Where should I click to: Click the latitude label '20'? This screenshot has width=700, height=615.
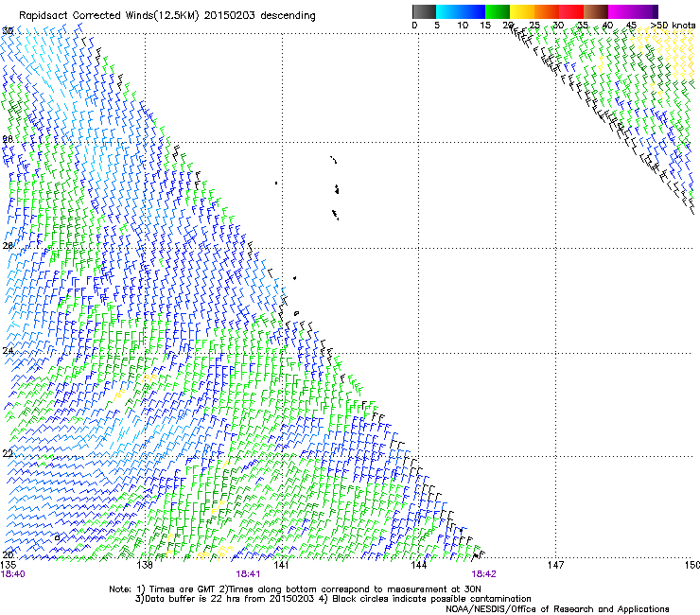[x=8, y=555]
